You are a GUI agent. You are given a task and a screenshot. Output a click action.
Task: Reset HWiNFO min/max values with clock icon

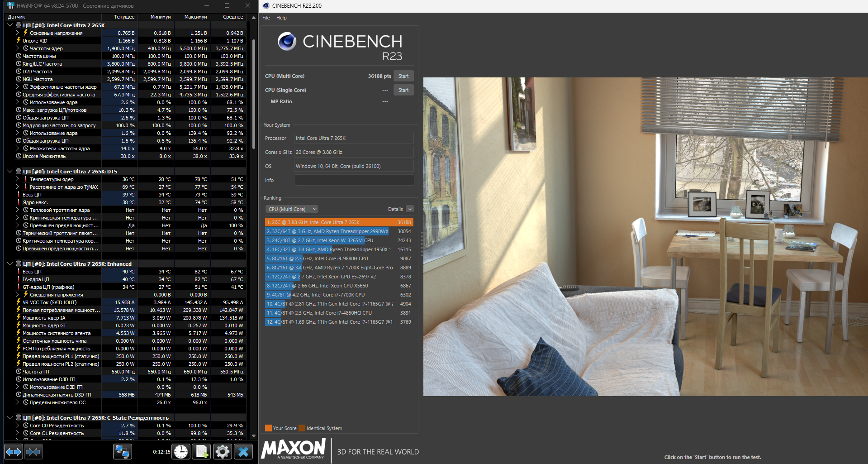pos(181,451)
